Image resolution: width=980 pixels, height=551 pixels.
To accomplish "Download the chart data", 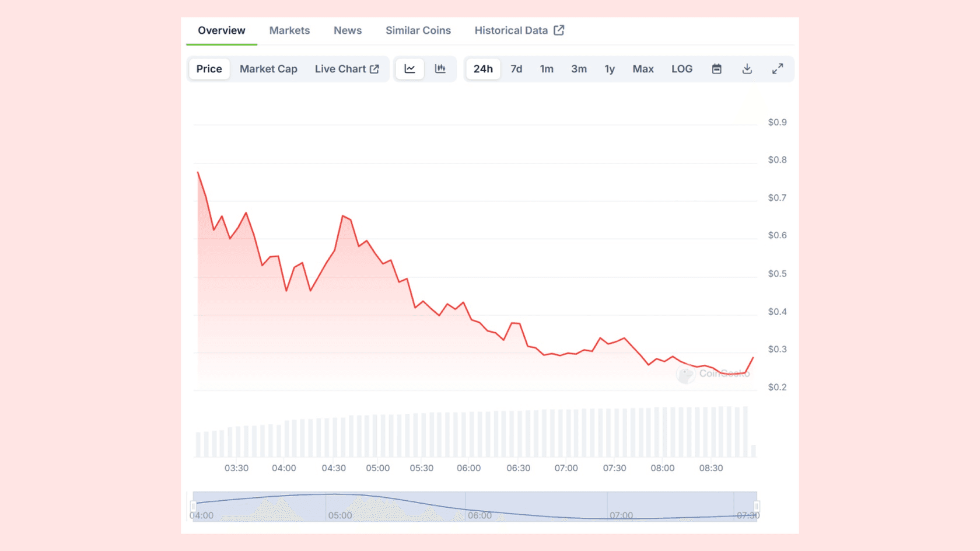I will [747, 69].
